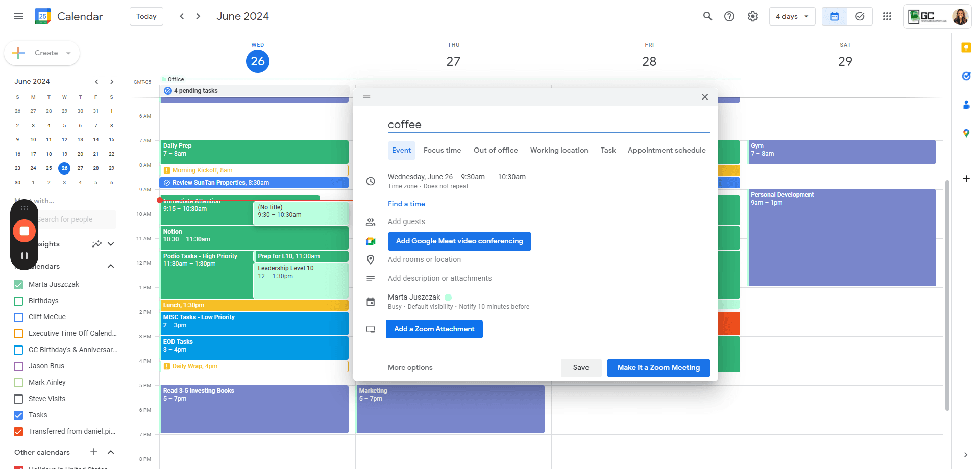Open Google Tasks side panel icon
Viewport: 980px width, 469px height.
(x=966, y=76)
